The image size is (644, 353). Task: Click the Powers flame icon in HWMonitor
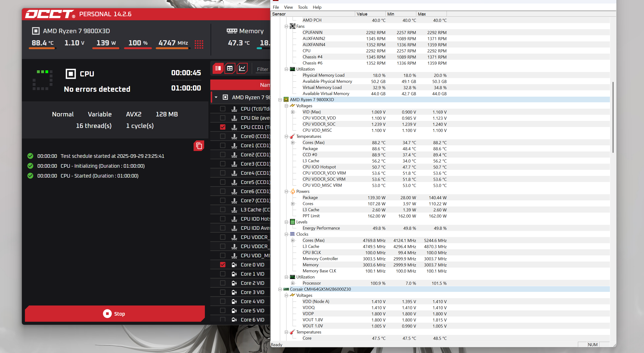tap(293, 191)
